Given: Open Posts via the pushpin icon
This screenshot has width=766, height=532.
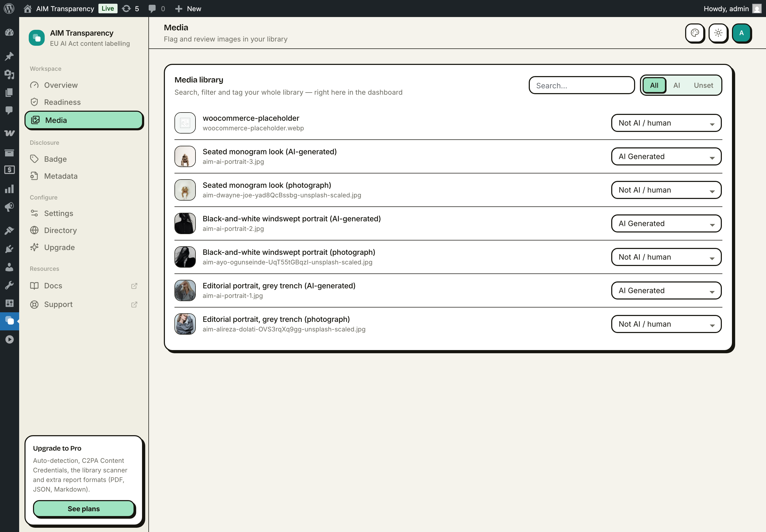Looking at the screenshot, I should (x=9, y=56).
